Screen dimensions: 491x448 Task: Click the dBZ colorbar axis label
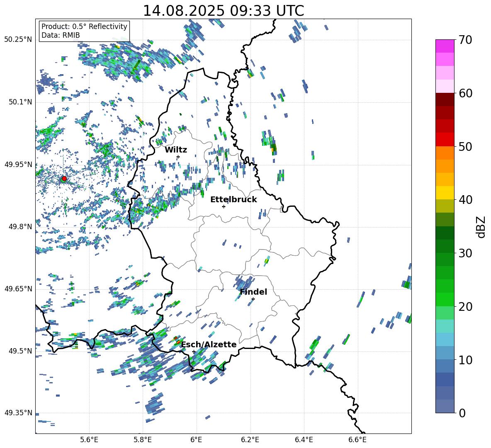click(481, 226)
